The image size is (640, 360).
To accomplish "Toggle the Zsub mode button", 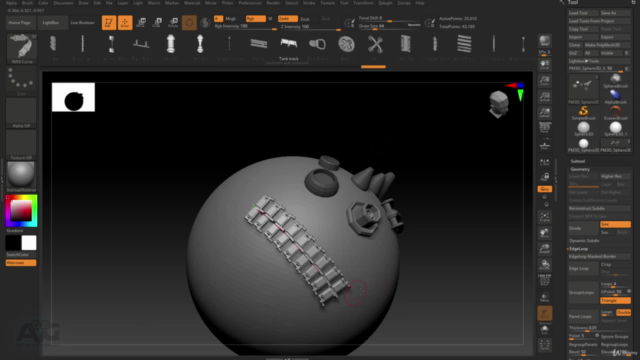I will 305,19.
